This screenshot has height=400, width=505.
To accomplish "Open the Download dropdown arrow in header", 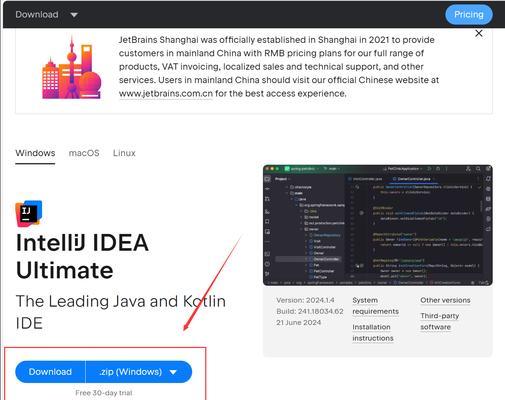I will [x=74, y=15].
